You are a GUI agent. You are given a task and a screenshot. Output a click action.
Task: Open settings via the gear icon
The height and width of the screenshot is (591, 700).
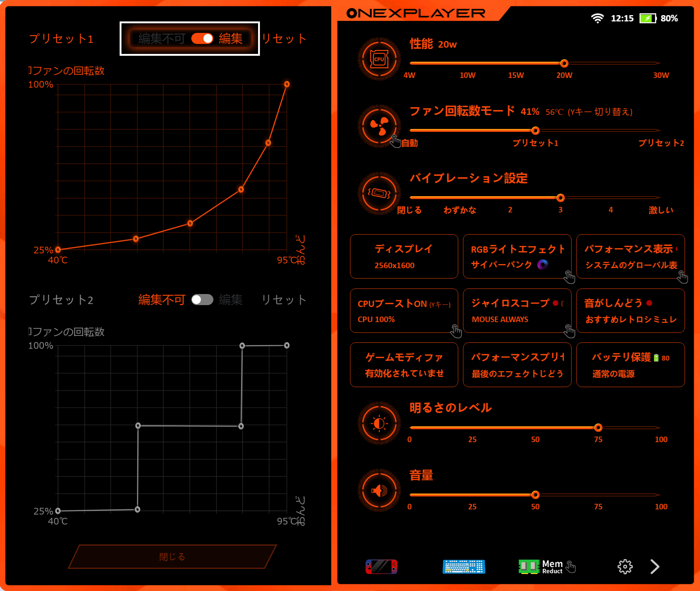click(625, 567)
